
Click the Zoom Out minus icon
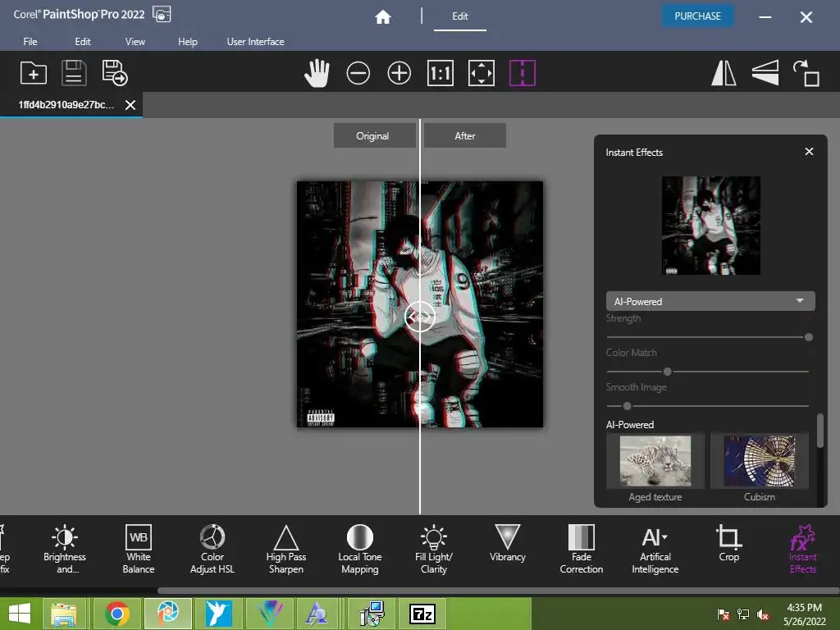tap(358, 73)
